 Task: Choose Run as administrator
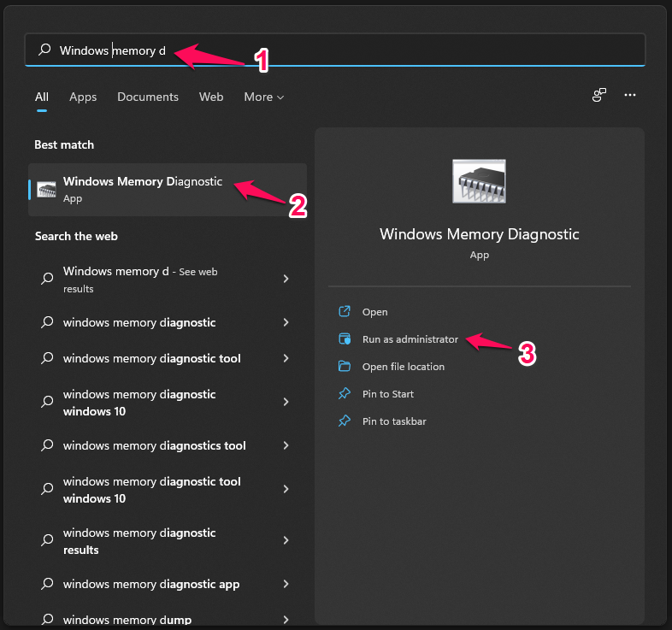click(410, 339)
